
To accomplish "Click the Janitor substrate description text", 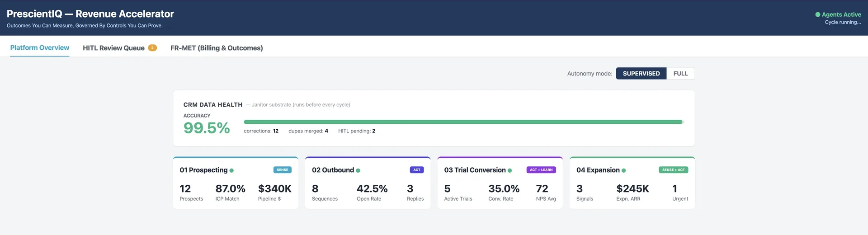I will click(x=298, y=105).
